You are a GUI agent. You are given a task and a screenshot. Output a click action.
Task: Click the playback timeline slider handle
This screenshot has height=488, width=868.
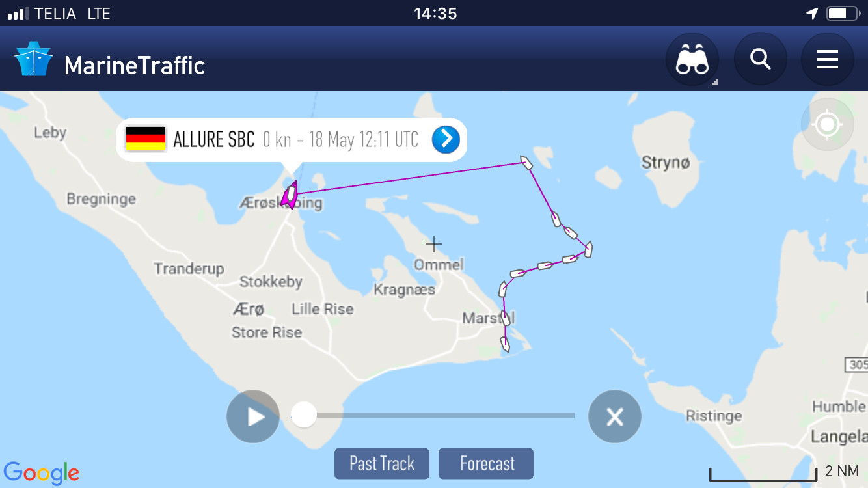(x=303, y=414)
